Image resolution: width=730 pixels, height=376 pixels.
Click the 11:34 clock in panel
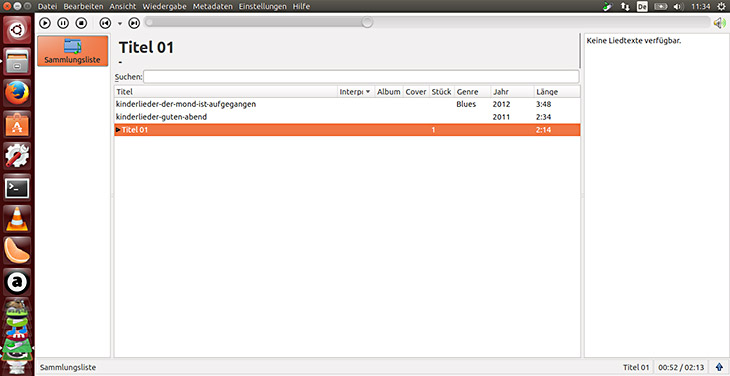tap(701, 7)
